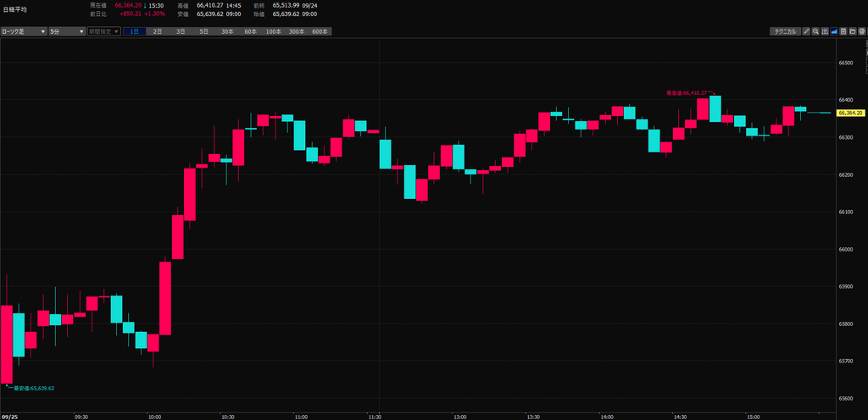Switch to the 5日 range tab
The height and width of the screenshot is (420, 868).
[x=203, y=32]
